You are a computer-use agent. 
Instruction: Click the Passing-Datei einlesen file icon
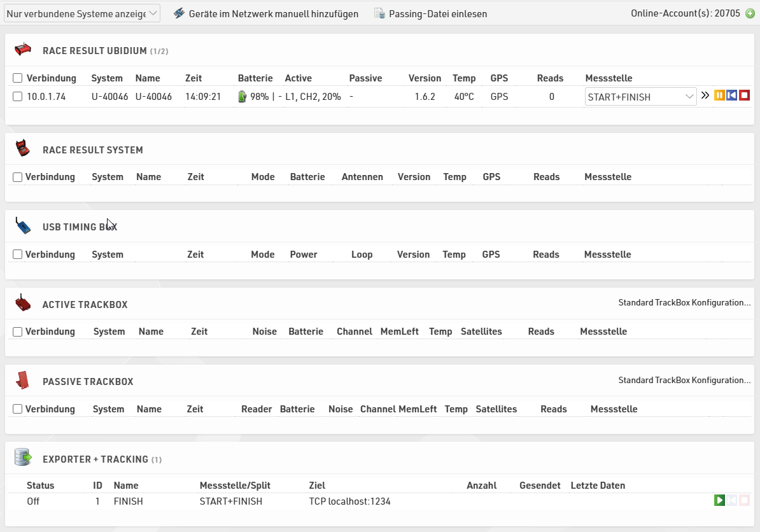click(379, 13)
